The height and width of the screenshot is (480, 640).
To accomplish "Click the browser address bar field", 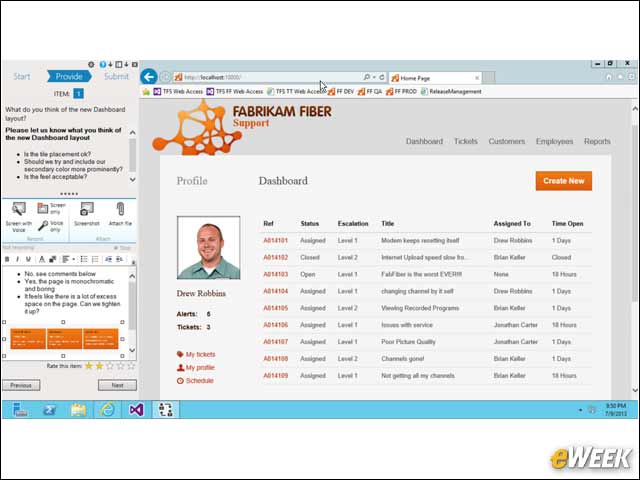I will coord(269,77).
